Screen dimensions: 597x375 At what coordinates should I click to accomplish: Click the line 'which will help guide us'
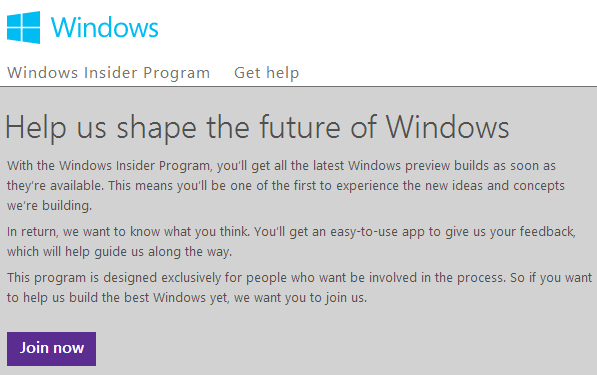click(119, 252)
